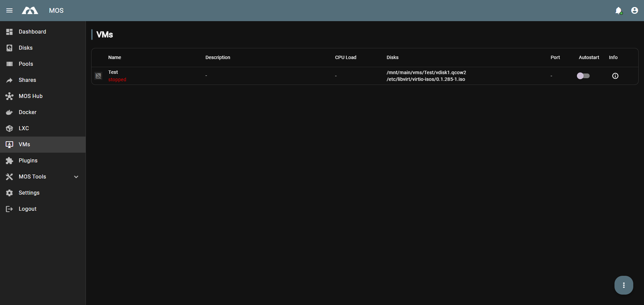Viewport: 644px width, 305px height.
Task: Expand the MOS Tools menu
Action: pyautogui.click(x=76, y=176)
